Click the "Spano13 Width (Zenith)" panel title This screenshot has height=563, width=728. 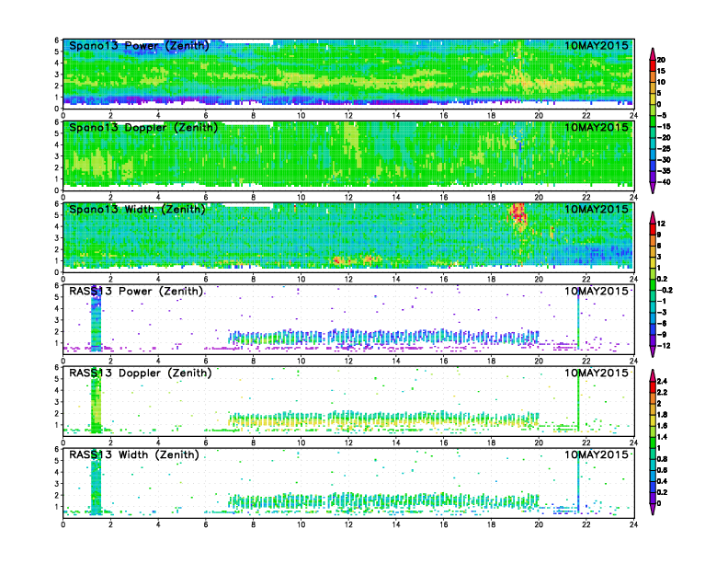tap(138, 210)
